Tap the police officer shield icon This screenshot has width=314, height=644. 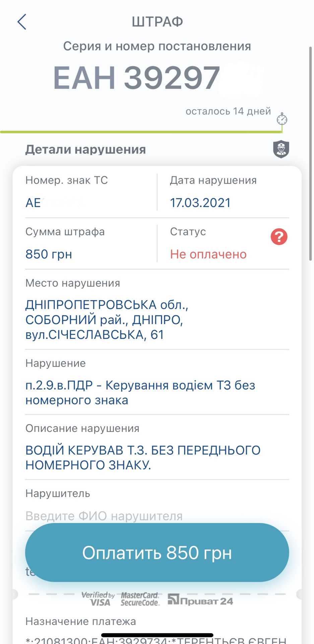click(x=281, y=149)
